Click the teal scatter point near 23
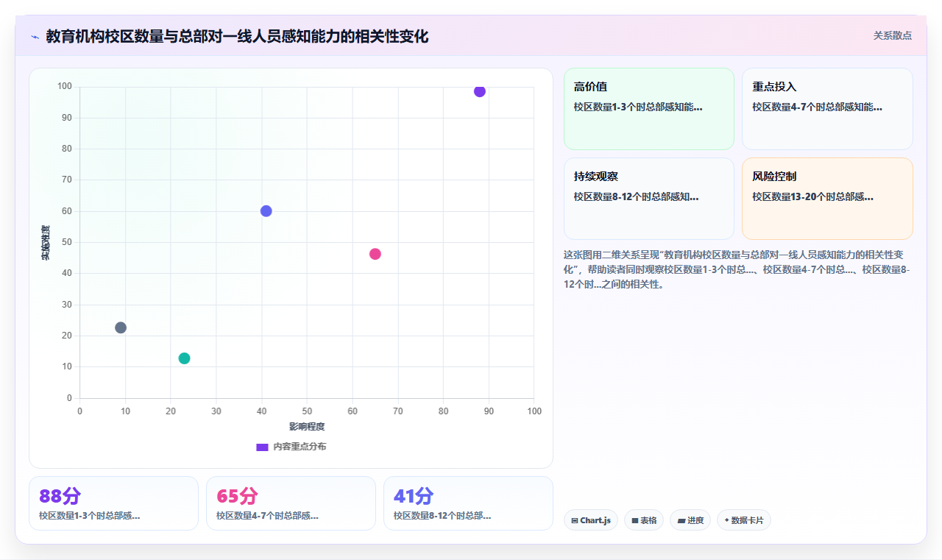942x560 pixels. click(x=184, y=358)
